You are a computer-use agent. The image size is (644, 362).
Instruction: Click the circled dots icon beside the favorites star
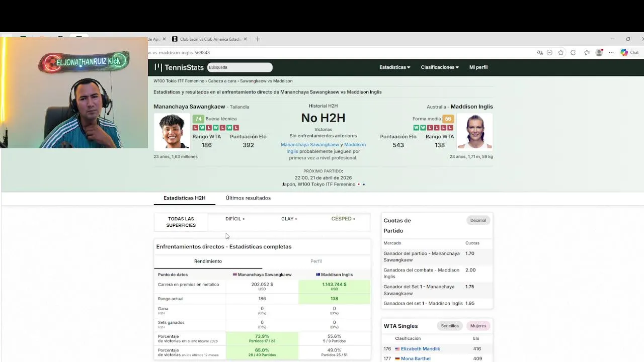point(549,53)
